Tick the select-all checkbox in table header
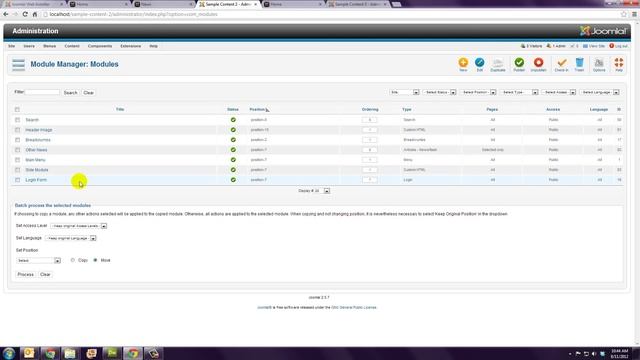Screen dimensions: 640x360 pos(17,109)
